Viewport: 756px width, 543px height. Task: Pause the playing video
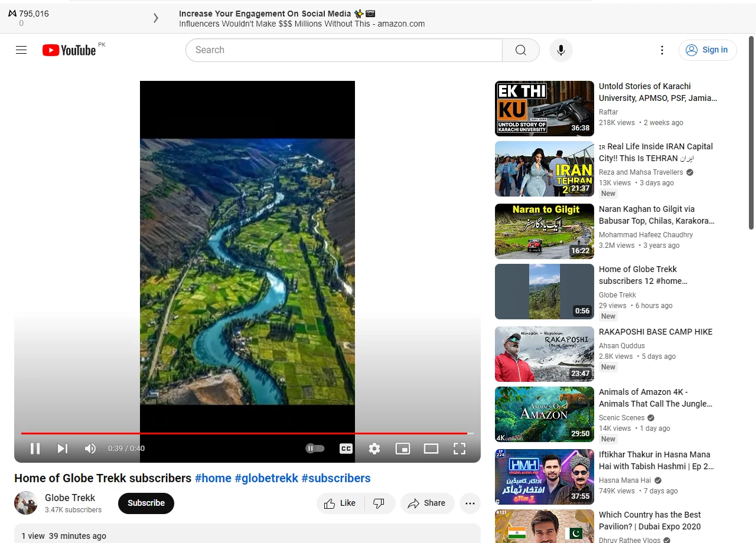tap(35, 449)
